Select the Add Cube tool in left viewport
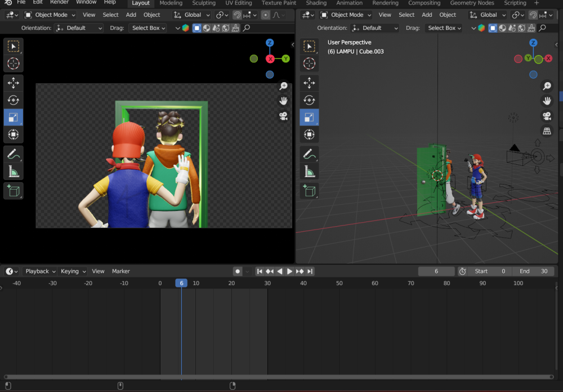Viewport: 563px width, 392px height. [x=14, y=191]
